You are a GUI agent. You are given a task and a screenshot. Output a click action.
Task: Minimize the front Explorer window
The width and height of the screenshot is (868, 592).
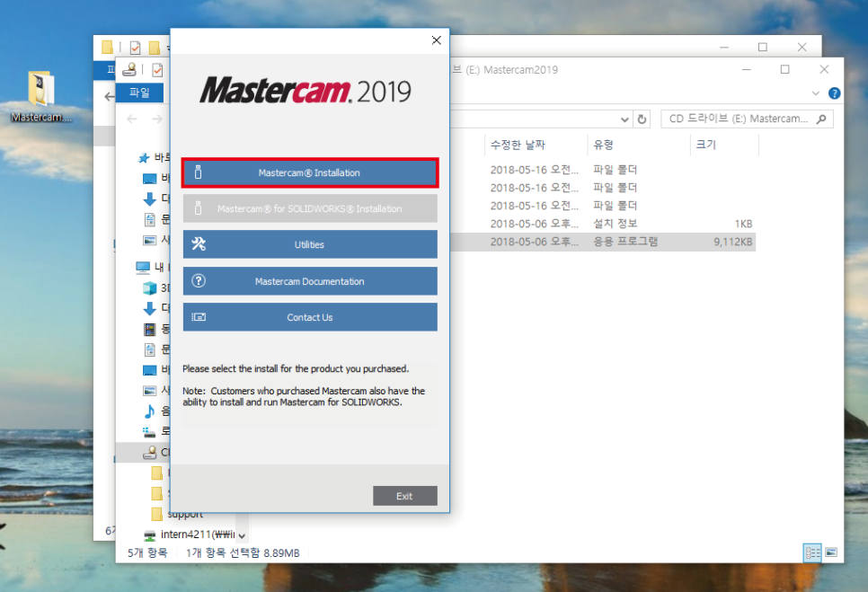[746, 70]
